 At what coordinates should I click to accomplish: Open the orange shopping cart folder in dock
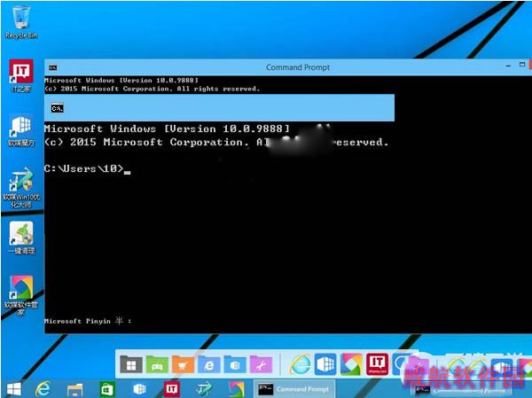click(183, 364)
